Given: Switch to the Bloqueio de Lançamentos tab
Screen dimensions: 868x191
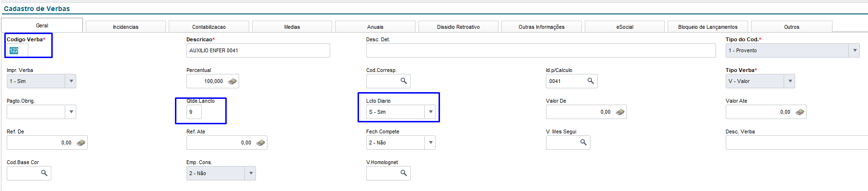Looking at the screenshot, I should pyautogui.click(x=708, y=27).
